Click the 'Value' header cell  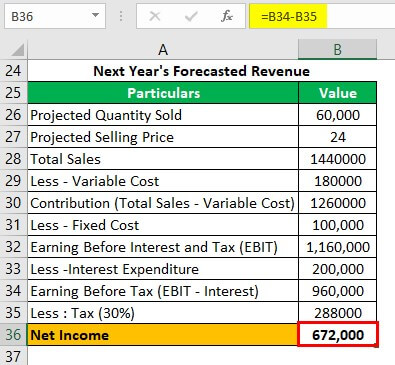point(338,93)
